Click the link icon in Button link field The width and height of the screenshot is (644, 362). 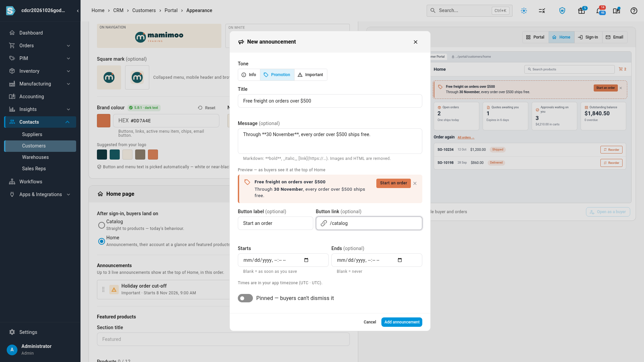click(x=324, y=223)
